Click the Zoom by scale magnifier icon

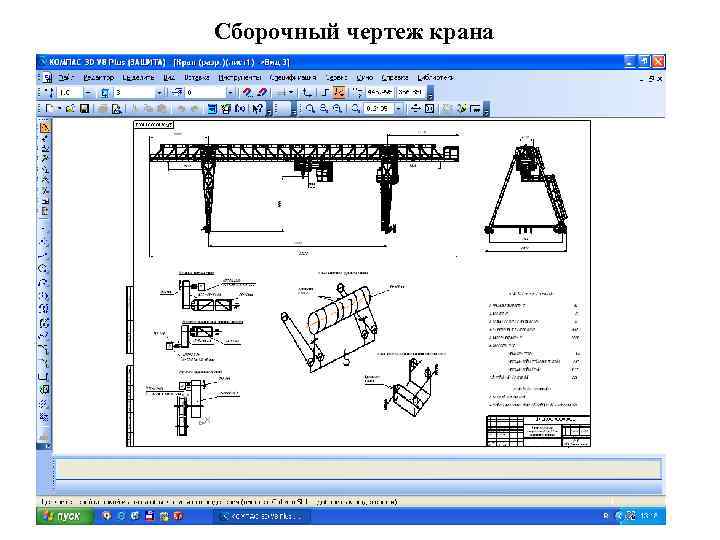click(355, 109)
